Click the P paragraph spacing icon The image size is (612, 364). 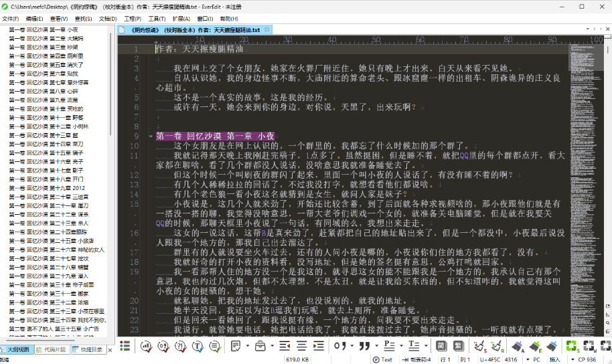click(389, 346)
